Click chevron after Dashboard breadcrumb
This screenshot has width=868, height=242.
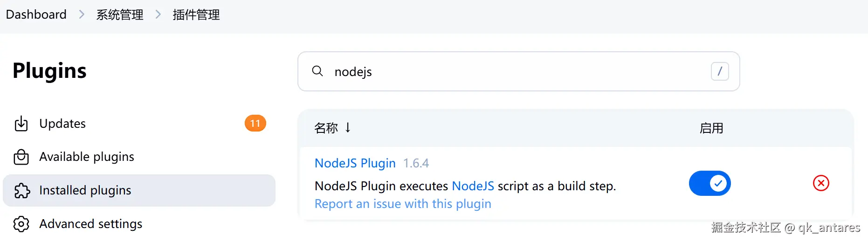pos(82,14)
